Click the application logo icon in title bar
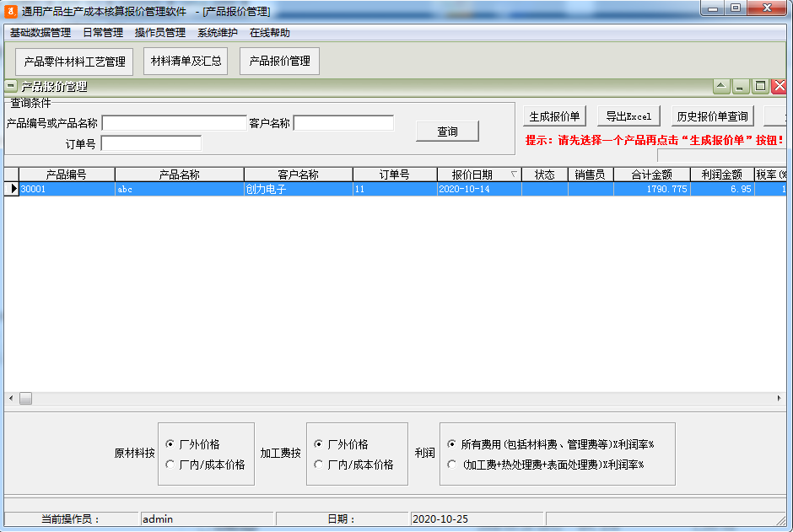This screenshot has width=793, height=532. coord(11,11)
